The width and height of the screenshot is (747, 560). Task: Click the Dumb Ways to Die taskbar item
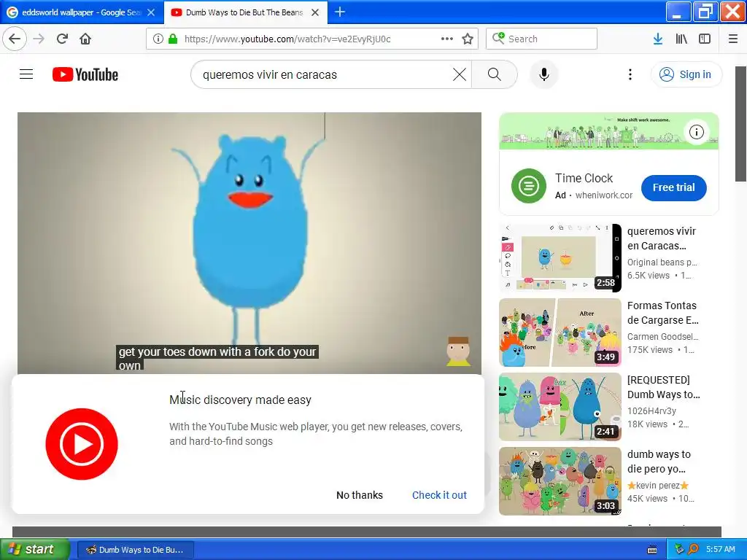pos(135,550)
